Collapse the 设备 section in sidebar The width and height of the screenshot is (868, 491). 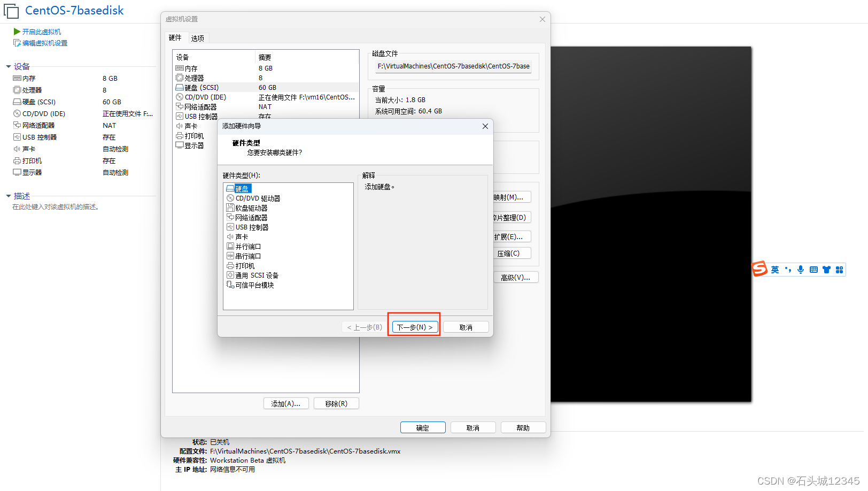click(x=9, y=66)
